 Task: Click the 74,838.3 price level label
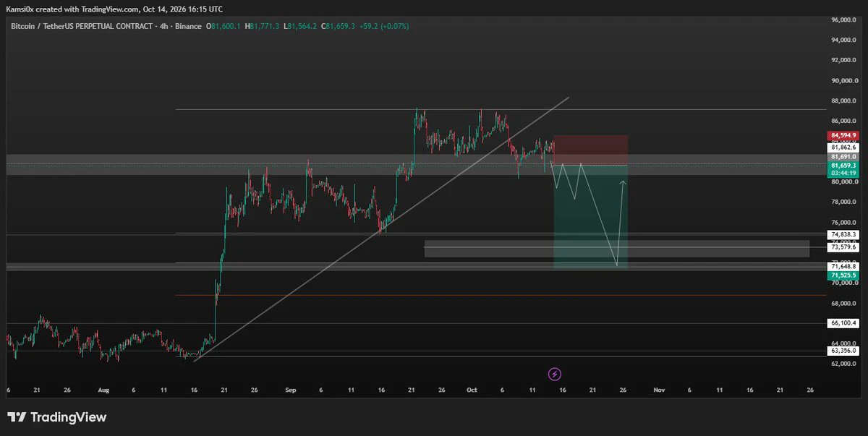pyautogui.click(x=843, y=234)
